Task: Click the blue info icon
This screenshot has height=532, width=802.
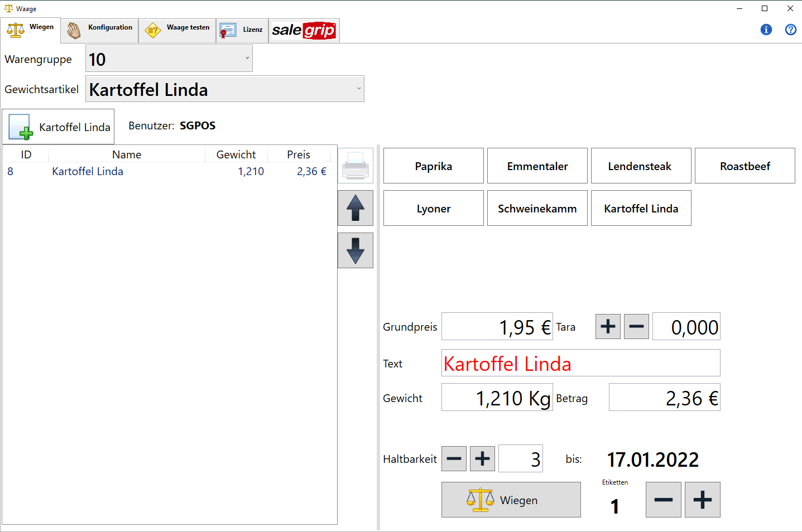Action: 766,30
